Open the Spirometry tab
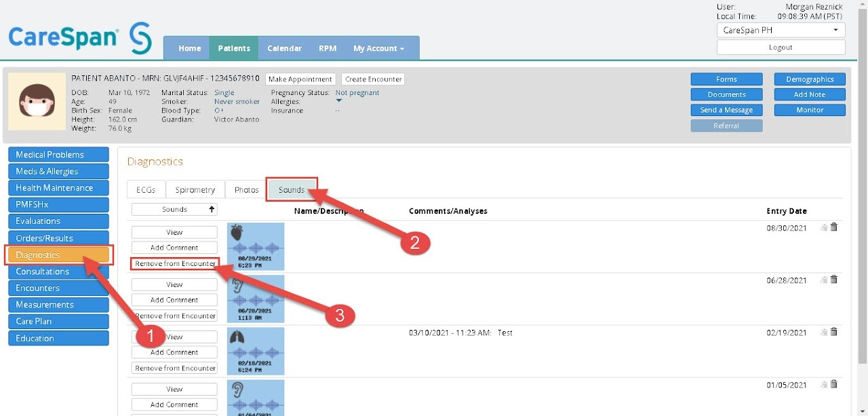 tap(195, 189)
